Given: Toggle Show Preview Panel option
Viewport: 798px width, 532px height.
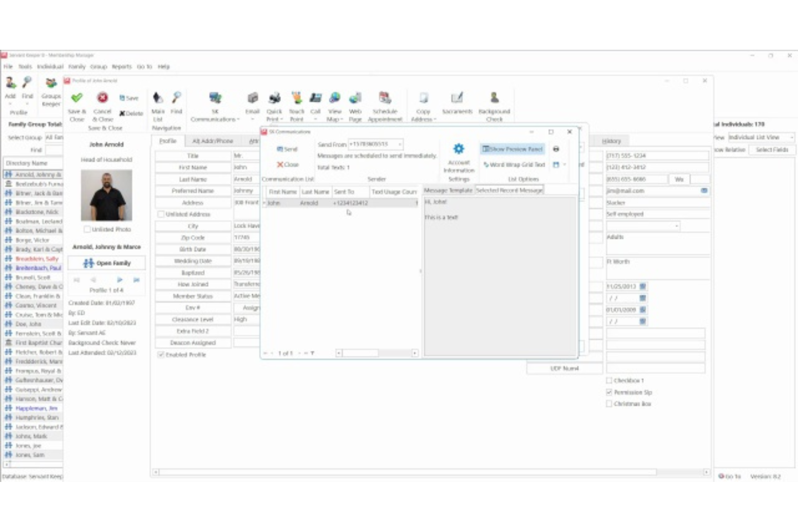Looking at the screenshot, I should click(512, 149).
